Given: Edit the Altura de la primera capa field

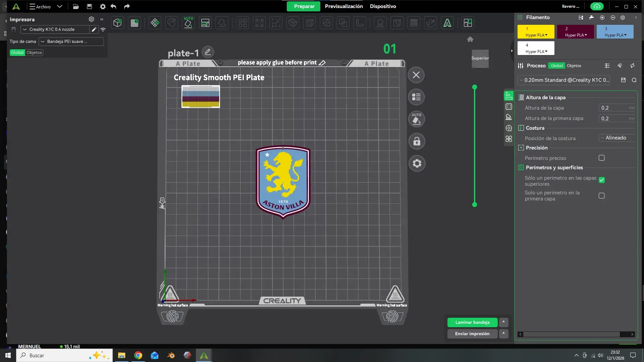Looking at the screenshot, I should [x=617, y=118].
